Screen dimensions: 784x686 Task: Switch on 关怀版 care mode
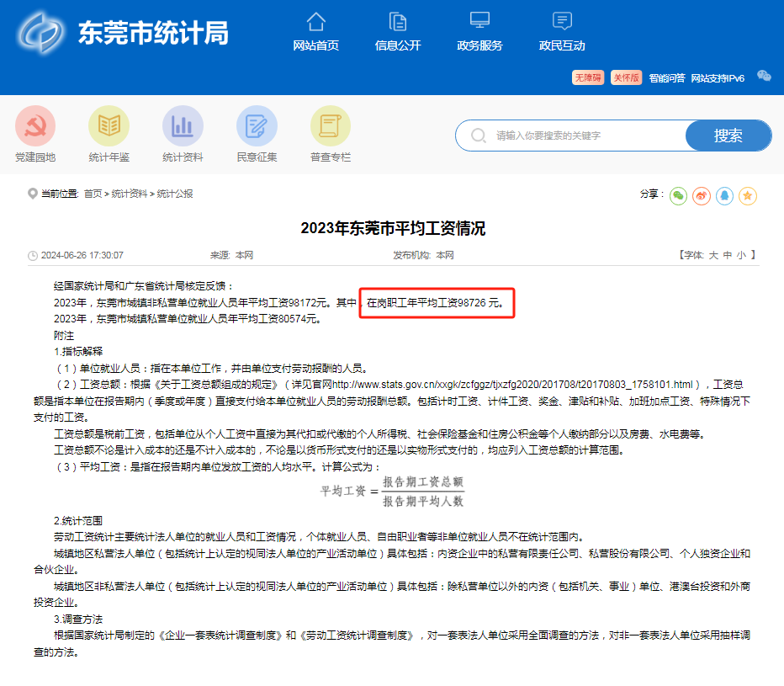pyautogui.click(x=625, y=77)
